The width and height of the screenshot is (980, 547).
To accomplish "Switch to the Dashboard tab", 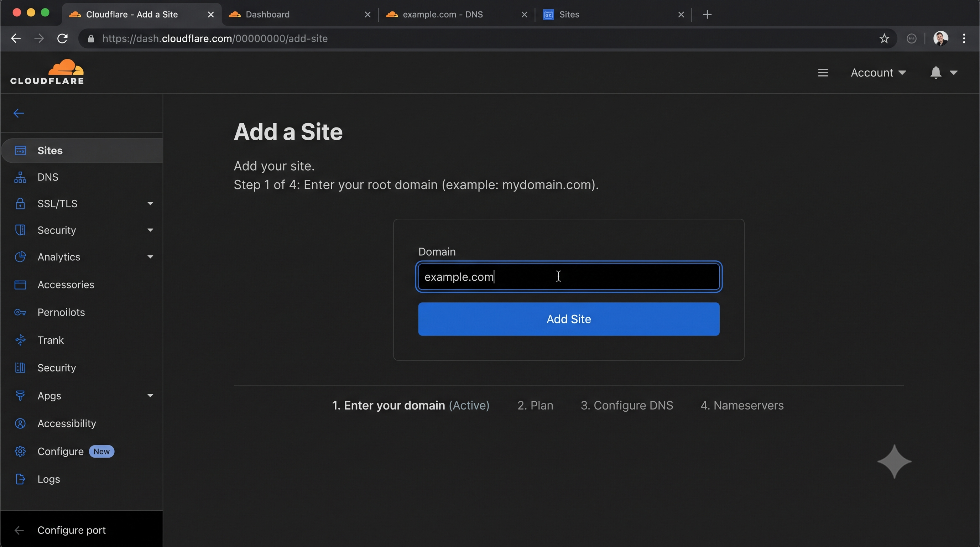I will click(301, 15).
